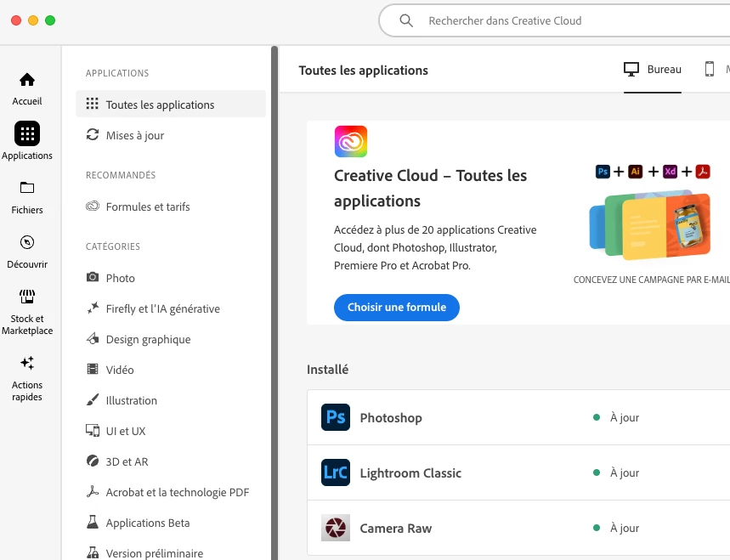Click the Creative Cloud rainbow logo
Image resolution: width=730 pixels, height=560 pixels.
(x=351, y=141)
